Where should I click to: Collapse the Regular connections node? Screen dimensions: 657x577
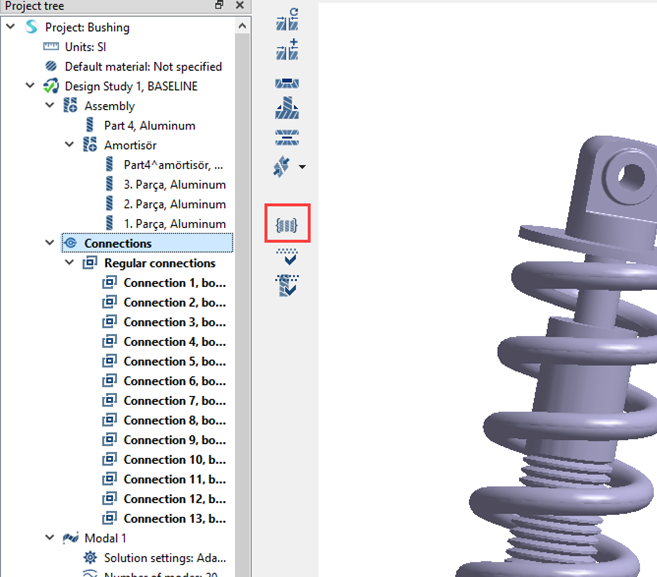(70, 264)
